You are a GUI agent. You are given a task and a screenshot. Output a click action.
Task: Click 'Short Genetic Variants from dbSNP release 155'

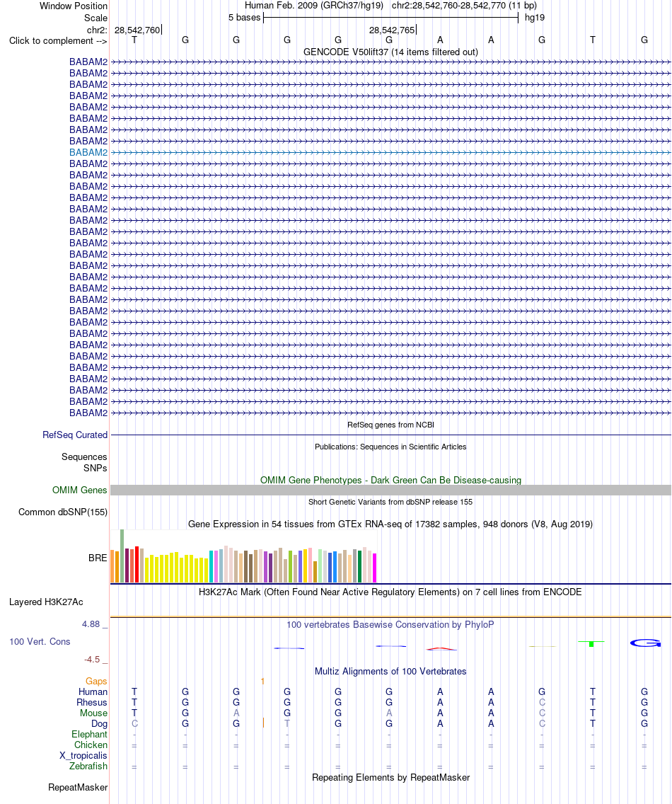(390, 502)
